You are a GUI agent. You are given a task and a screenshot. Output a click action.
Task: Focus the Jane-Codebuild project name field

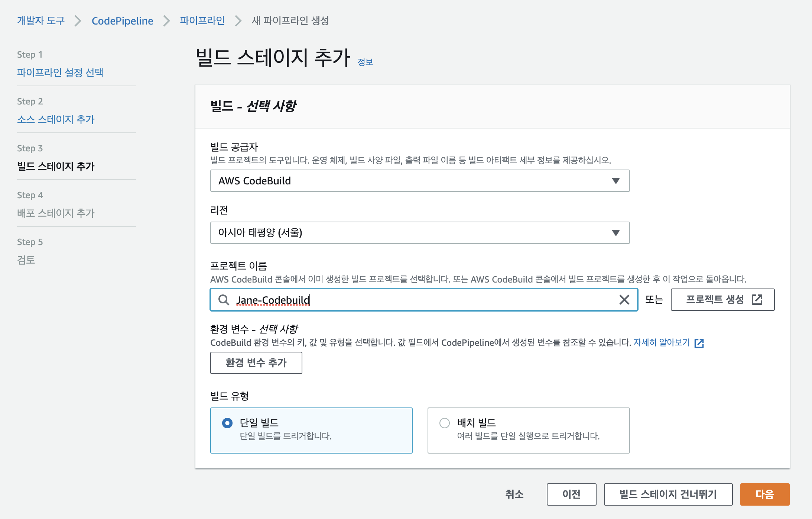coord(424,300)
